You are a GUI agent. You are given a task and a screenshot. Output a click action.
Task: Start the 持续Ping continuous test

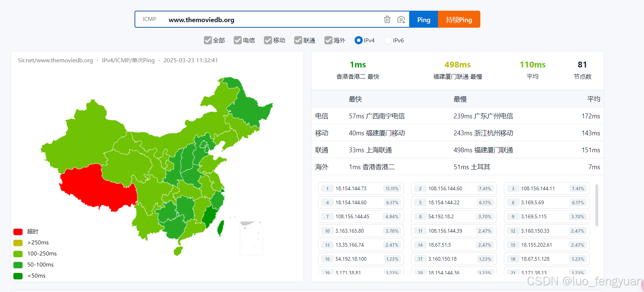(459, 20)
